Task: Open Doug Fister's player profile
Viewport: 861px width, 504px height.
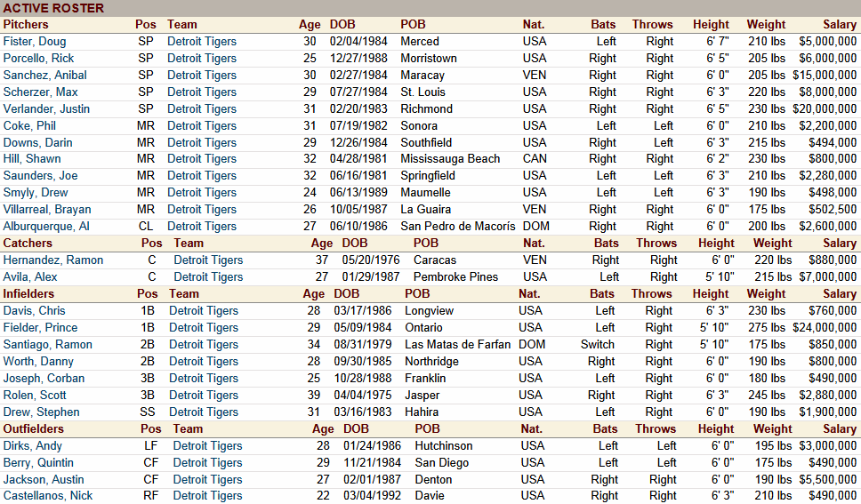Action: click(x=34, y=41)
